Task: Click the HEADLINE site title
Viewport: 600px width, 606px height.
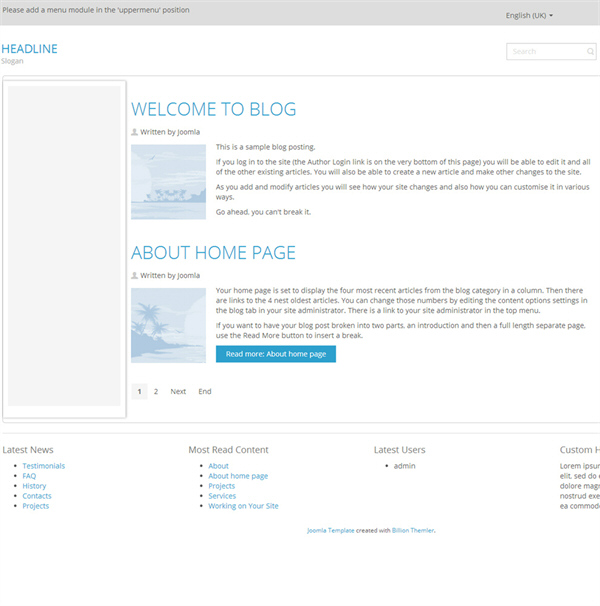Action: (x=30, y=49)
